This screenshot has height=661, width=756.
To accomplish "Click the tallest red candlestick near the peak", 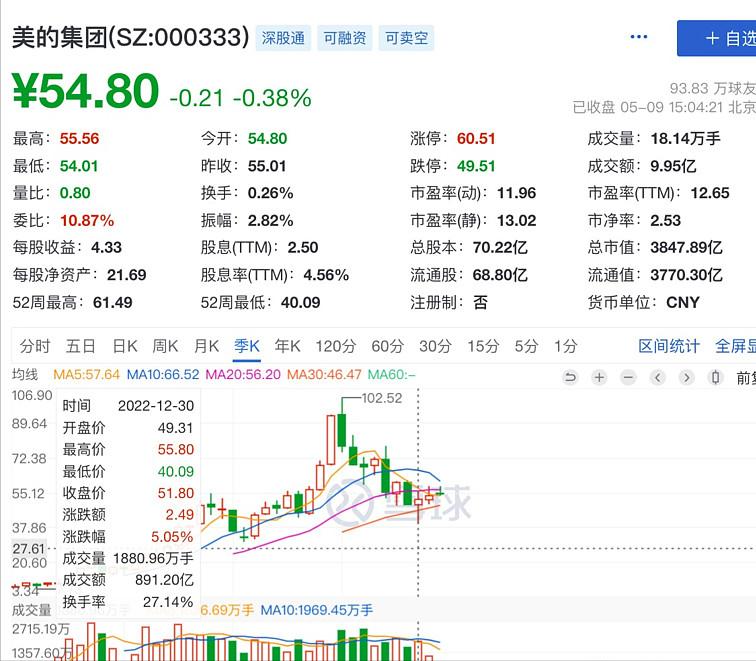I will (331, 439).
